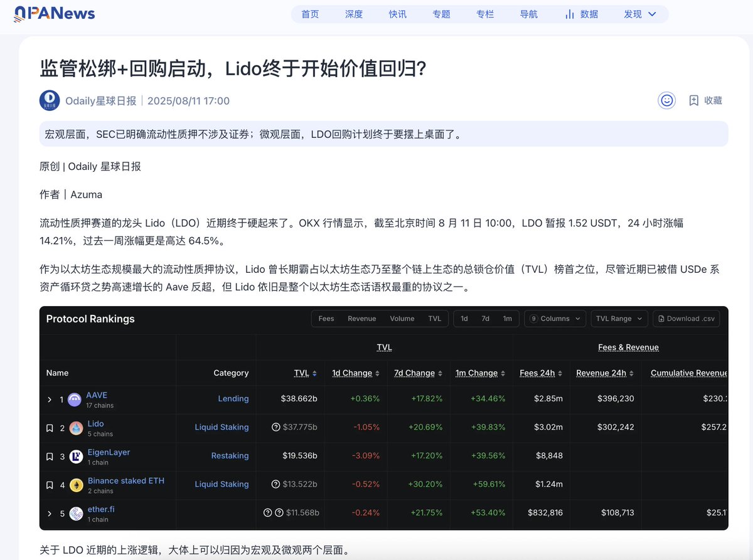Open the AAVE protocol link
This screenshot has width=753, height=560.
point(97,395)
